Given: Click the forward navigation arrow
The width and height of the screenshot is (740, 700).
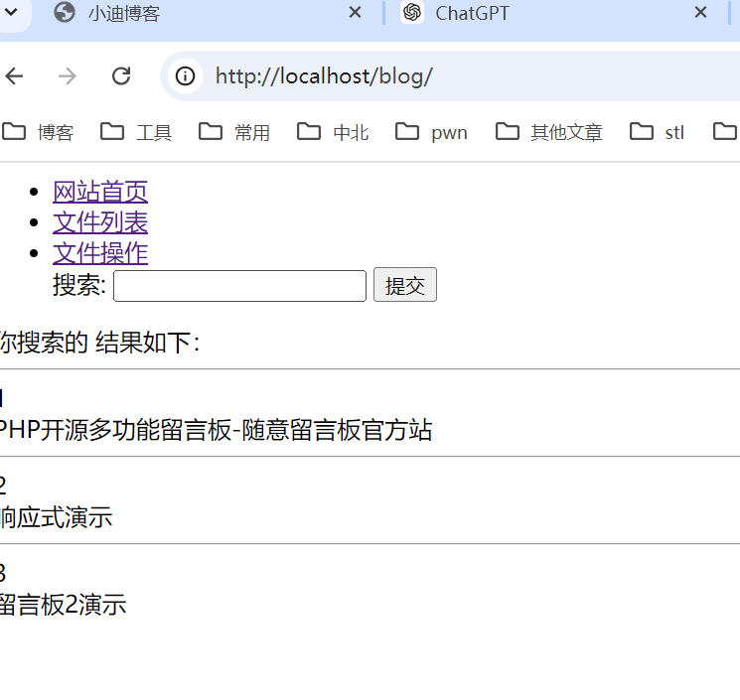Looking at the screenshot, I should click(x=67, y=75).
